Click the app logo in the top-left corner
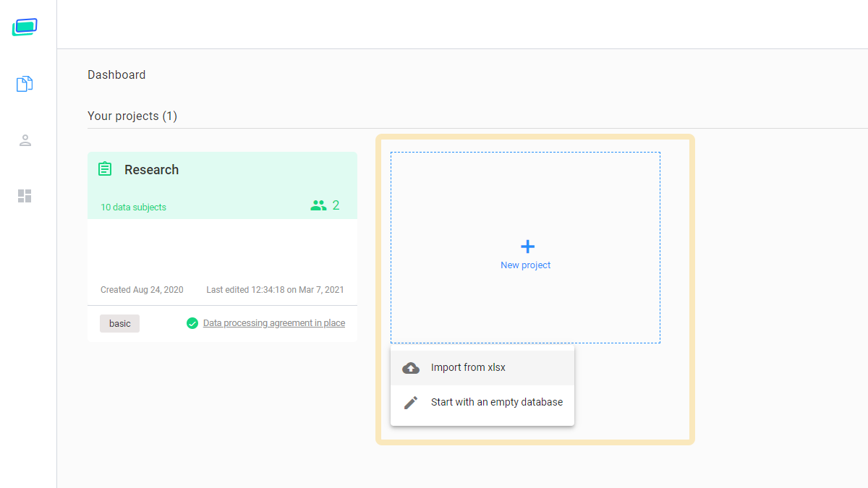868x488 pixels. (x=25, y=27)
